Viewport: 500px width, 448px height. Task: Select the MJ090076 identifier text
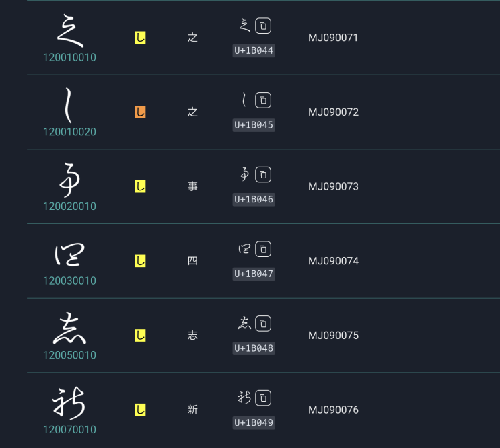pos(333,410)
